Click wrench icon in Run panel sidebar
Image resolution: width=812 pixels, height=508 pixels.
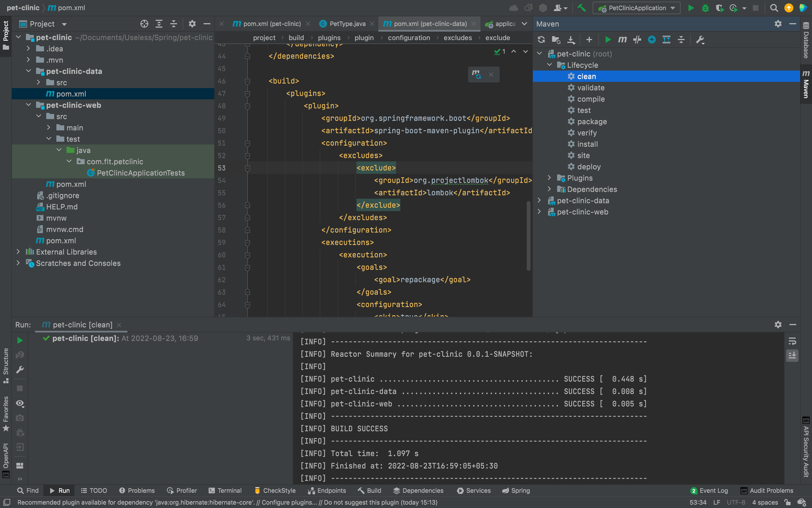pos(20,370)
